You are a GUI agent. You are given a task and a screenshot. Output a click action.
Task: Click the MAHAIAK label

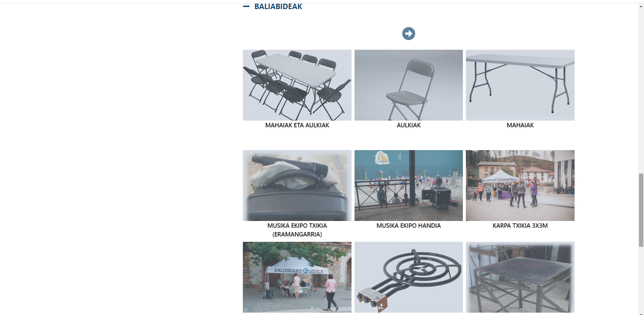[x=520, y=125]
